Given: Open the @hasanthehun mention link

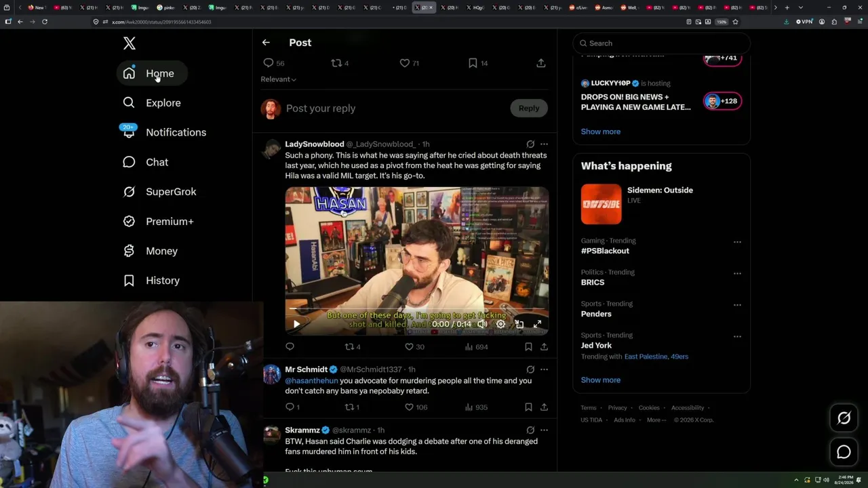Looking at the screenshot, I should (x=311, y=381).
